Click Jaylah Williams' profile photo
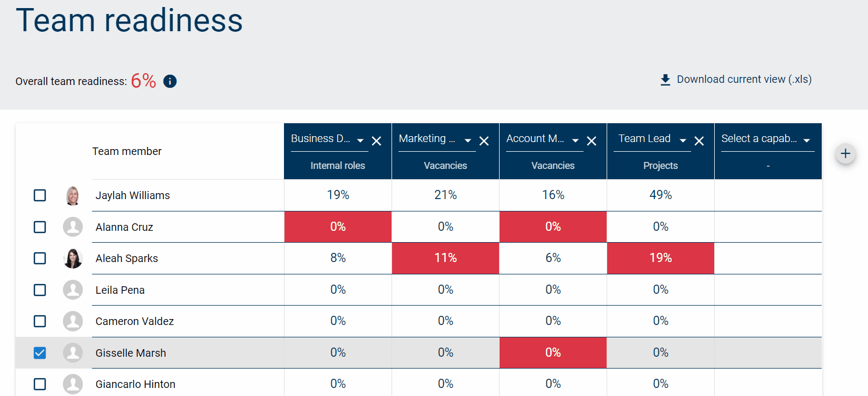Image resolution: width=868 pixels, height=396 pixels. pos(73,195)
